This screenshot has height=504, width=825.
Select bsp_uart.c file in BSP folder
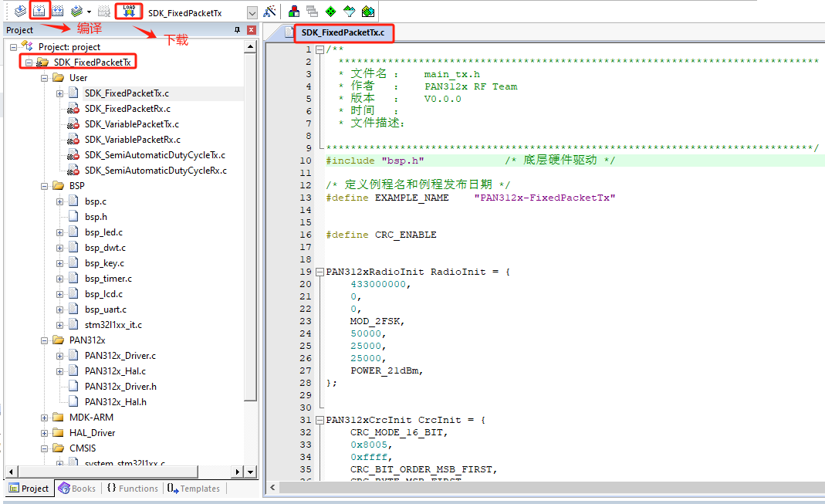pyautogui.click(x=106, y=310)
